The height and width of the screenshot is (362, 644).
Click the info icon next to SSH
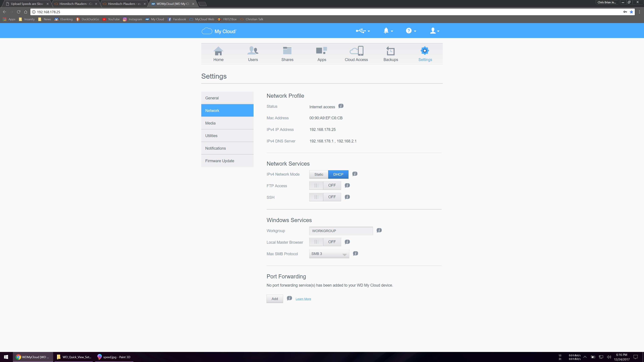(x=347, y=197)
